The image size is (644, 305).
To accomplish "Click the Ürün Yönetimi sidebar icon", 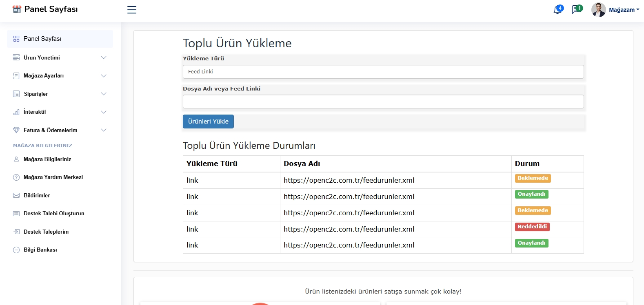I will pyautogui.click(x=16, y=57).
